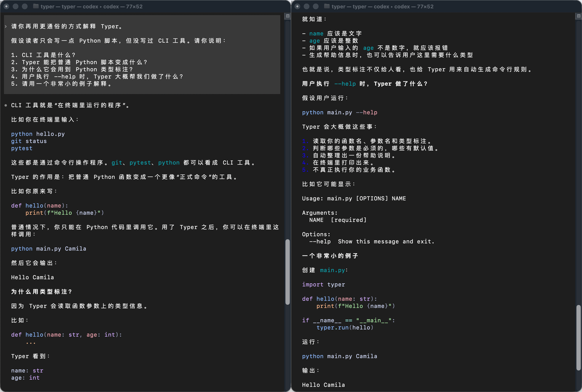Click "python main.py Camila" in the left terminal
Viewport: 582px width, 392px height.
(49, 249)
